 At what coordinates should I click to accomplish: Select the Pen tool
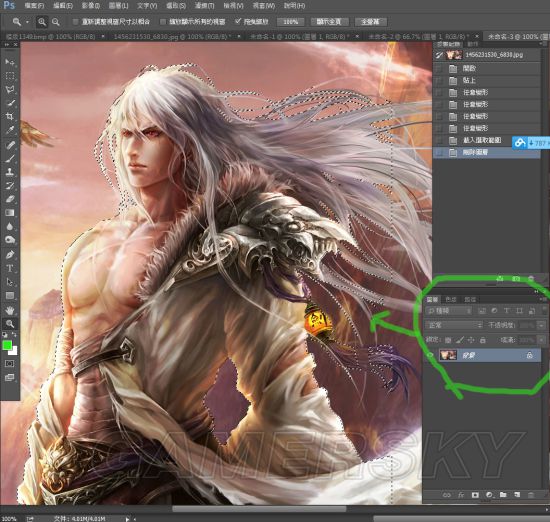point(10,254)
